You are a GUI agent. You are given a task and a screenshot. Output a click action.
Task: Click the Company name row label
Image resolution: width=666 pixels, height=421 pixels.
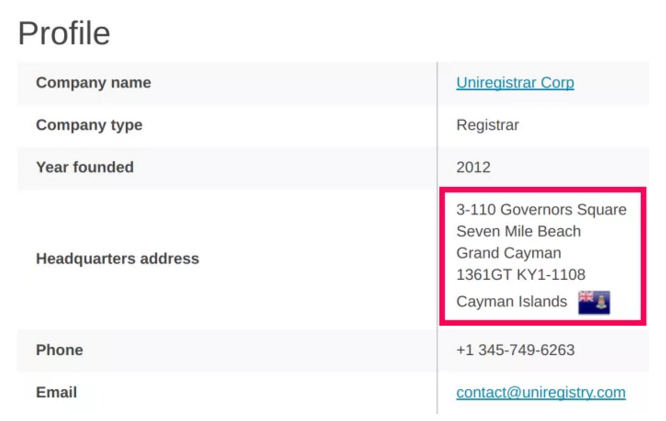coord(93,83)
